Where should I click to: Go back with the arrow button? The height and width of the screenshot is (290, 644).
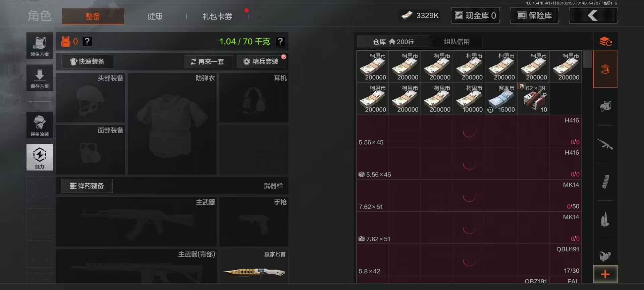[593, 15]
